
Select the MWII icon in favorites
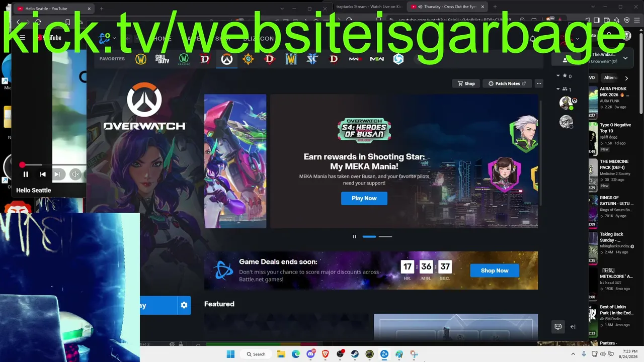point(377,59)
